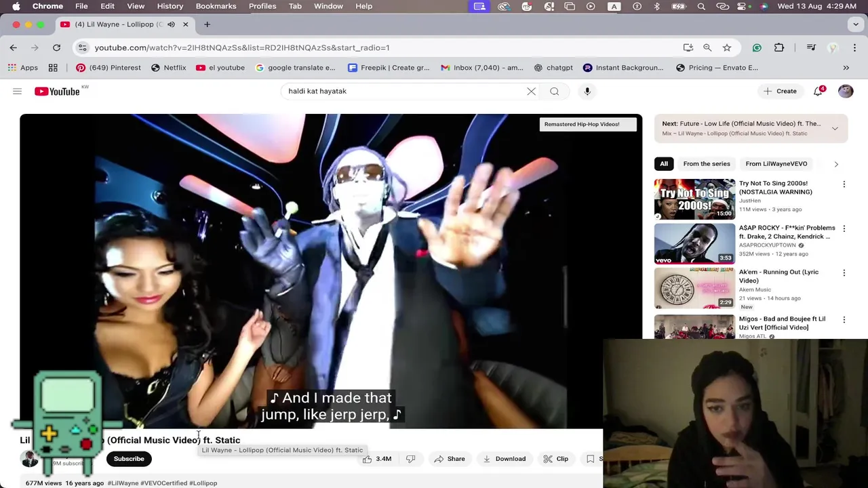Image resolution: width=868 pixels, height=488 pixels.
Task: Open a new Chrome tab
Action: coord(207,24)
